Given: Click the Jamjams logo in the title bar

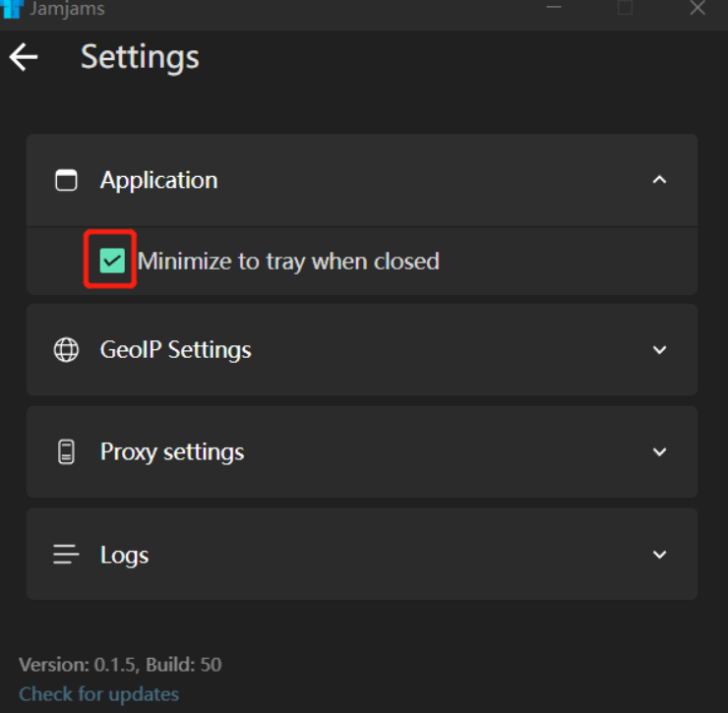Looking at the screenshot, I should click(12, 9).
